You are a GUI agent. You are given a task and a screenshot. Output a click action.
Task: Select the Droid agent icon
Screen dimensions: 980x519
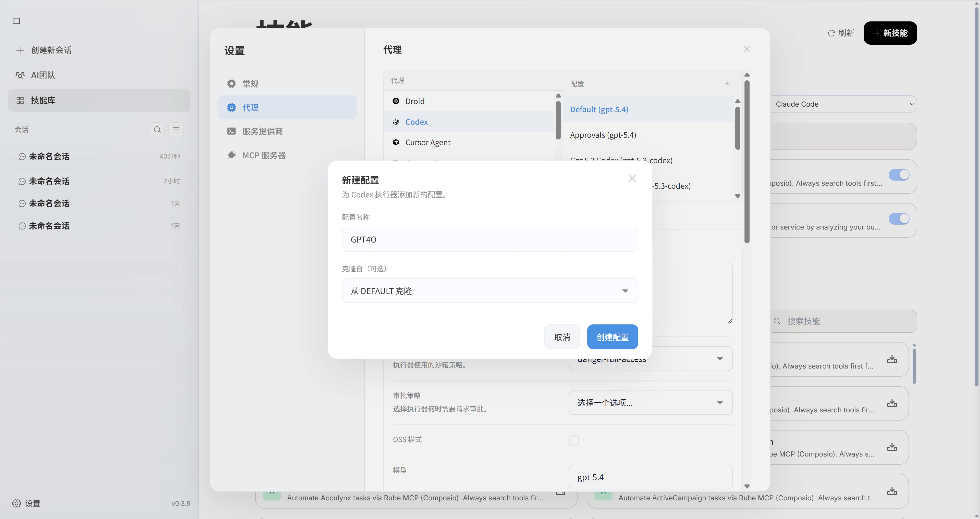pos(396,101)
